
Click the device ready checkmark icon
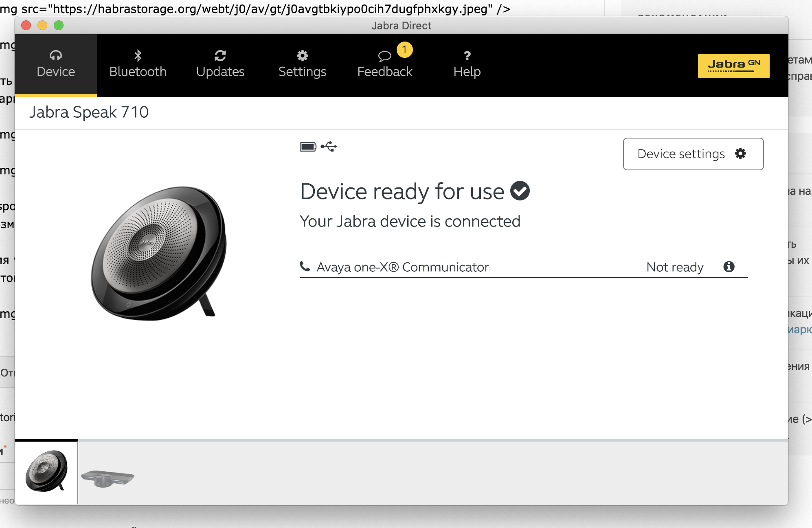pyautogui.click(x=520, y=191)
